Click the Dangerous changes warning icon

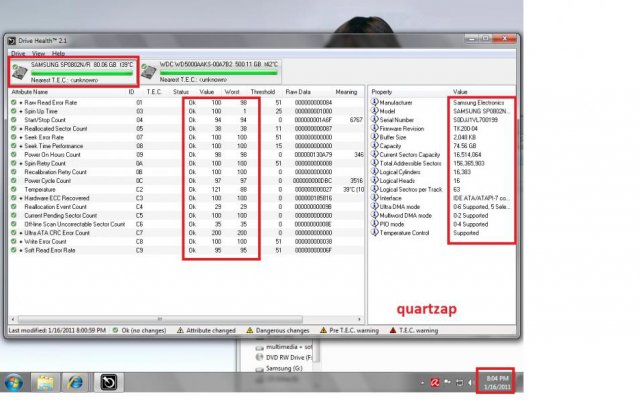(x=250, y=330)
